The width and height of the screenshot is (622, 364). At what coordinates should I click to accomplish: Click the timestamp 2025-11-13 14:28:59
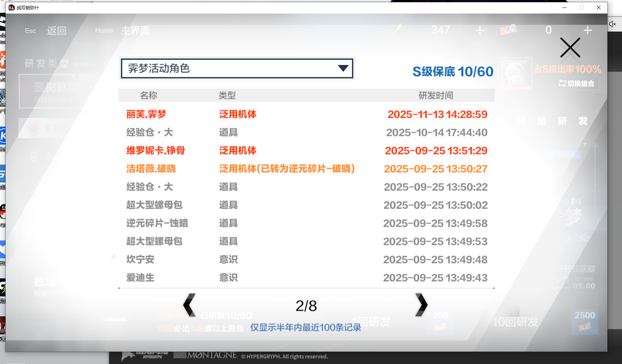pyautogui.click(x=437, y=114)
